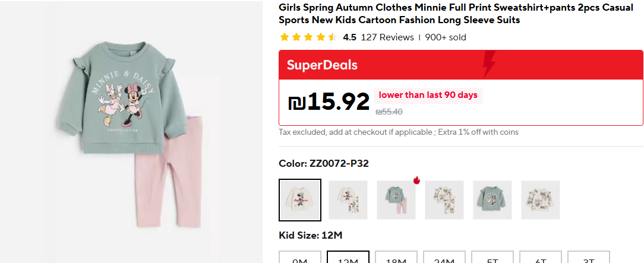Choose the green sweatshirt-only color variant
Viewport: 644px width, 263px height.
[493, 200]
